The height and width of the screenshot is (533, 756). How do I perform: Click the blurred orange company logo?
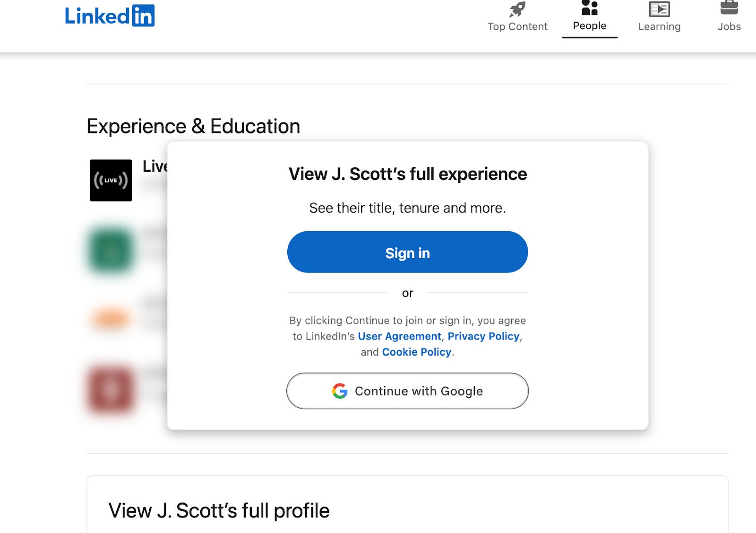click(x=110, y=319)
